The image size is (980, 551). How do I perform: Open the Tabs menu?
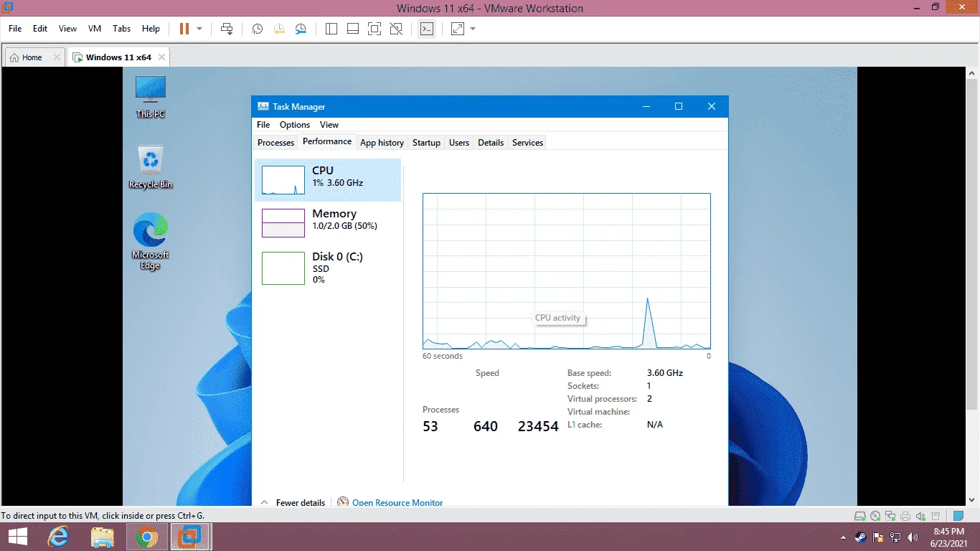pos(122,29)
